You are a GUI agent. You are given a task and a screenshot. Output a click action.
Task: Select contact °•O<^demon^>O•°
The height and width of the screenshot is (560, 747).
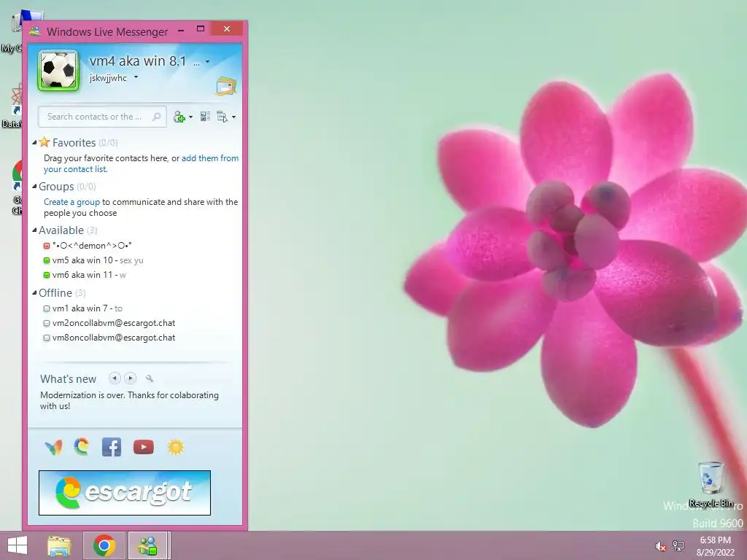click(x=92, y=246)
